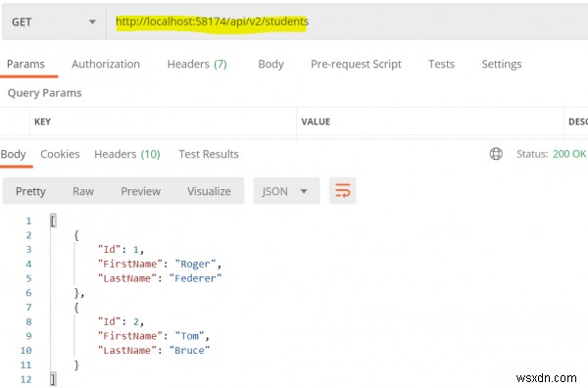Open the JSON format dropdown
The height and width of the screenshot is (388, 588).
pos(286,191)
